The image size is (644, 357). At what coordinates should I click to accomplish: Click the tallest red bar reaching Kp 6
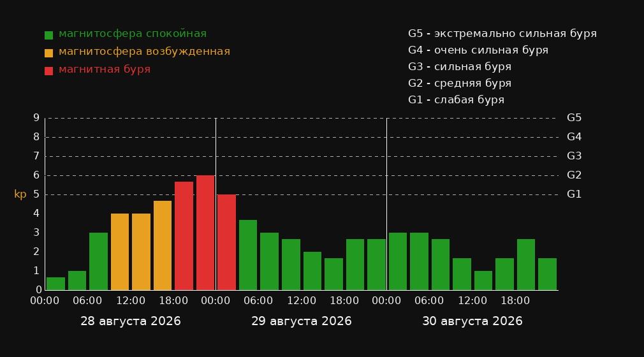click(205, 233)
